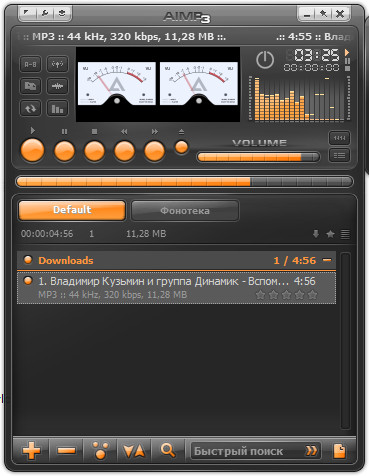Viewport: 369px width, 476px height.
Task: Toggle repeat playback mode
Action: (30, 108)
